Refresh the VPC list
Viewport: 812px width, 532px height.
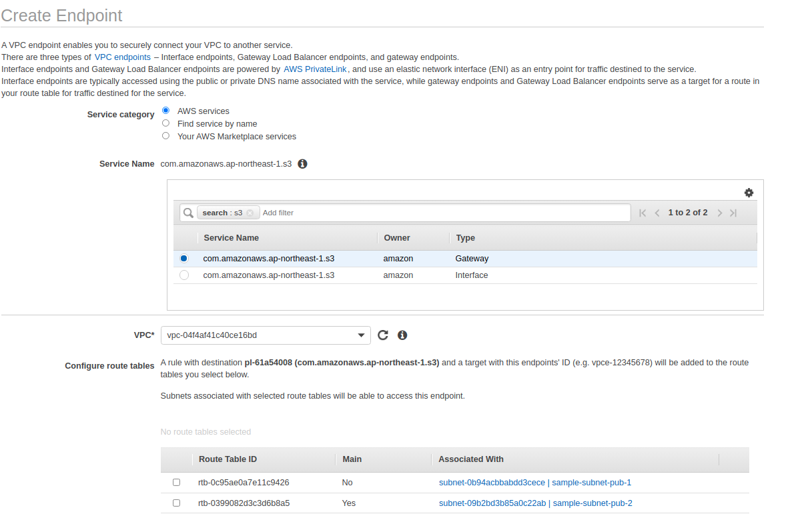point(383,335)
